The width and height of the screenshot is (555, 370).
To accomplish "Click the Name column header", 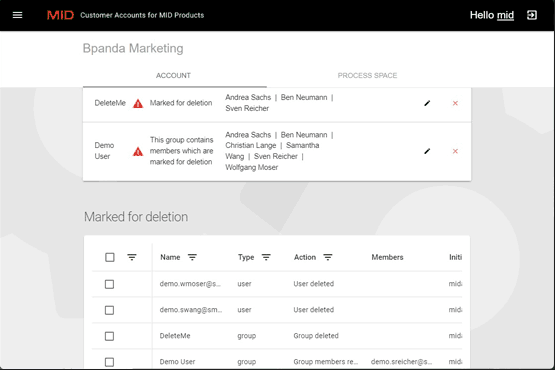I will 170,257.
